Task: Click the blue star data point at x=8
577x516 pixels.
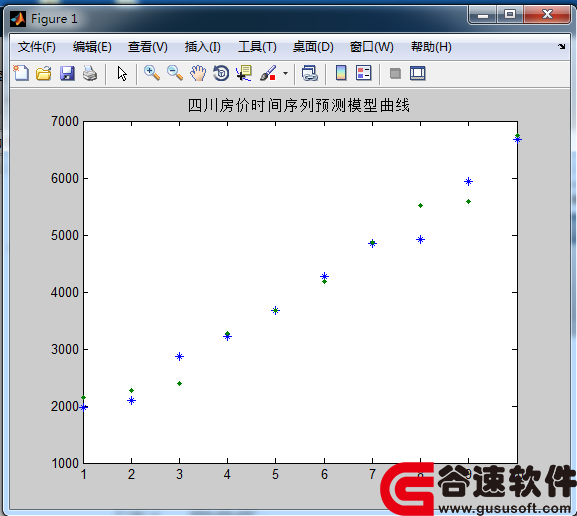Action: click(x=421, y=240)
